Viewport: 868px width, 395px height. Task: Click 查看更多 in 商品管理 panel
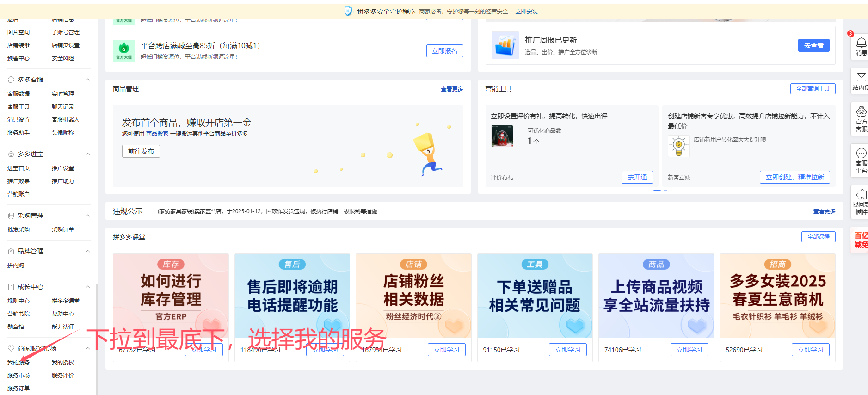452,89
